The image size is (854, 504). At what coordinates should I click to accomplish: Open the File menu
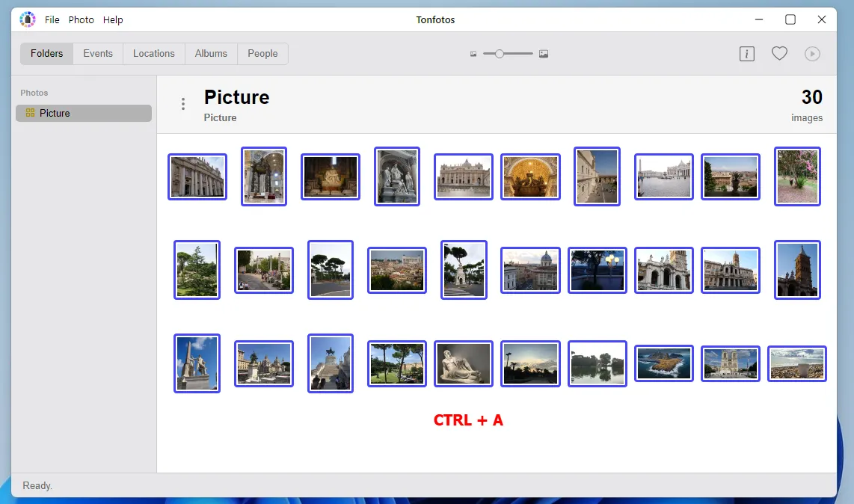tap(52, 19)
